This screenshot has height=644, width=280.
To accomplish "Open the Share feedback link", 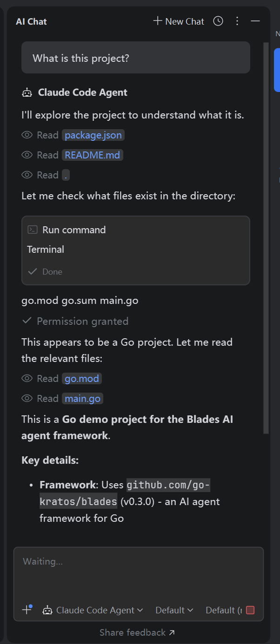I will pyautogui.click(x=137, y=632).
